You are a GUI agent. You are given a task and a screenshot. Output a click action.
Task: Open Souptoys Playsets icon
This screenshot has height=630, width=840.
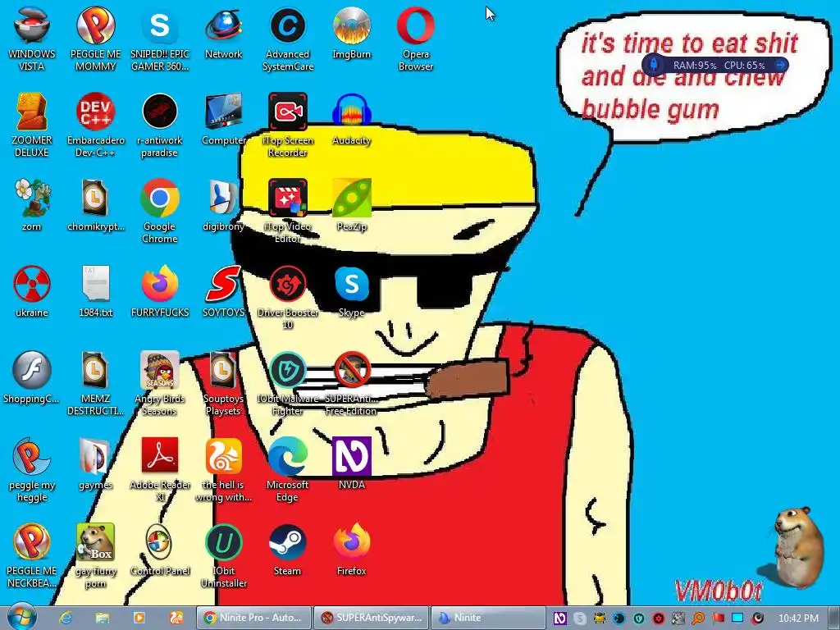[x=223, y=383]
